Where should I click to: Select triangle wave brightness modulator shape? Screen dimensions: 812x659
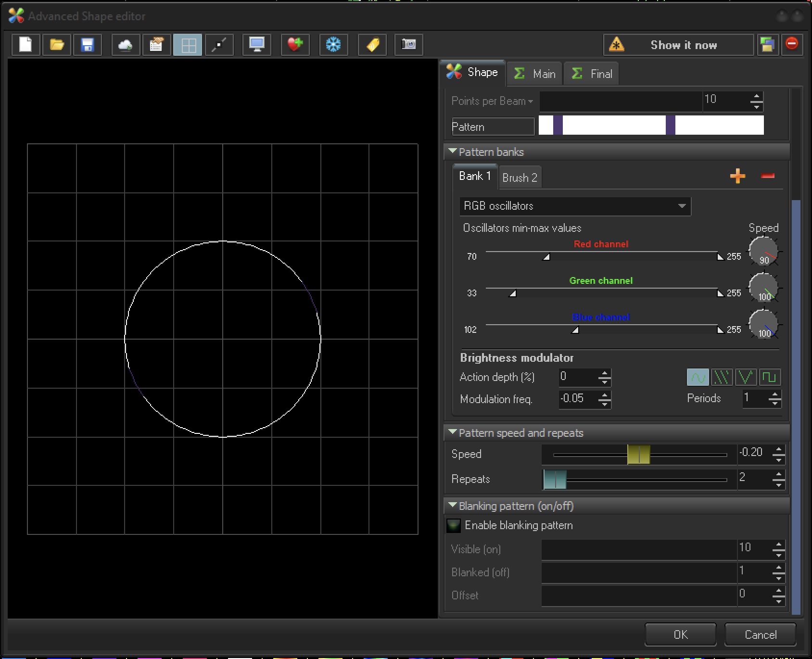[x=746, y=378]
